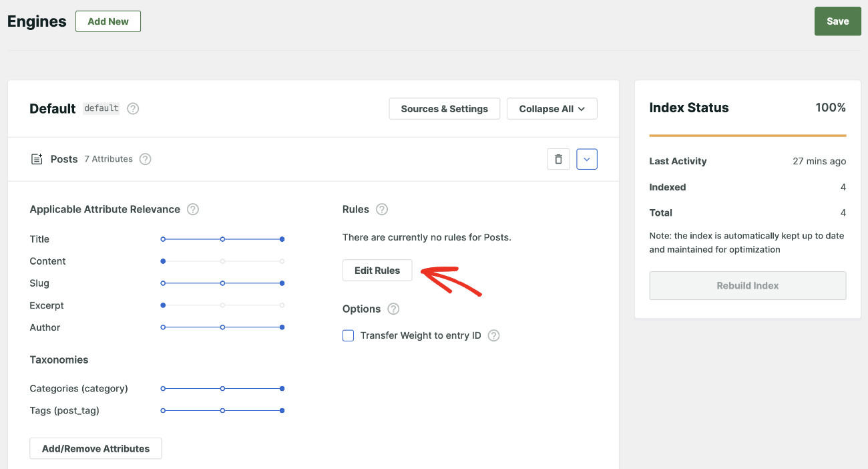Click the Edit Rules button
This screenshot has width=868, height=469.
tap(377, 270)
